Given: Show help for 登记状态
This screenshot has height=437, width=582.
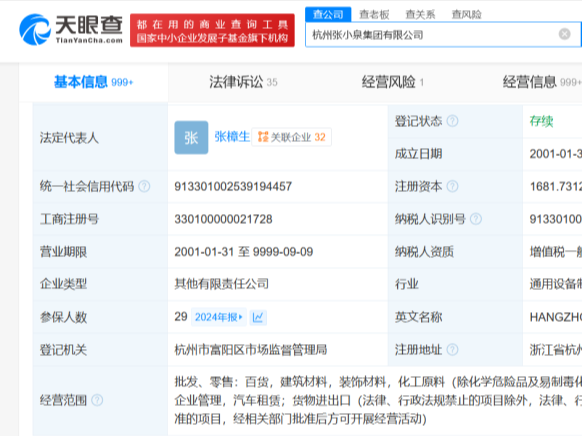Looking at the screenshot, I should click(452, 121).
